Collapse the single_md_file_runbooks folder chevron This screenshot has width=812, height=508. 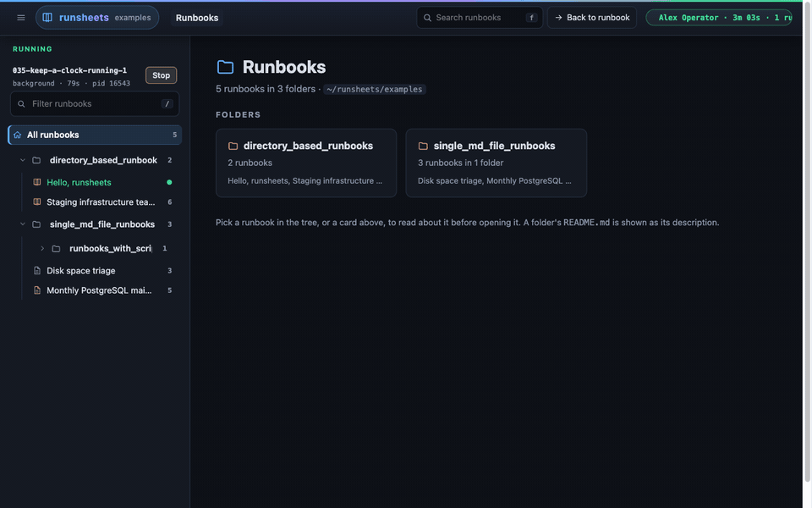point(22,224)
